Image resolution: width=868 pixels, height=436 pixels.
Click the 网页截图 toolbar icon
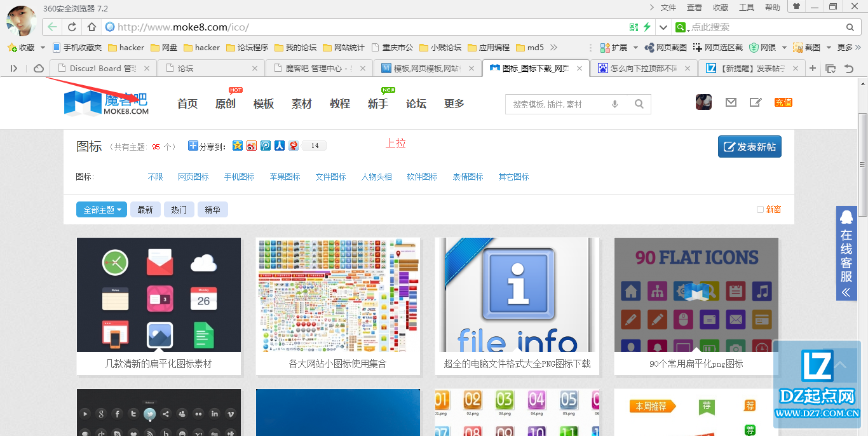[x=666, y=48]
